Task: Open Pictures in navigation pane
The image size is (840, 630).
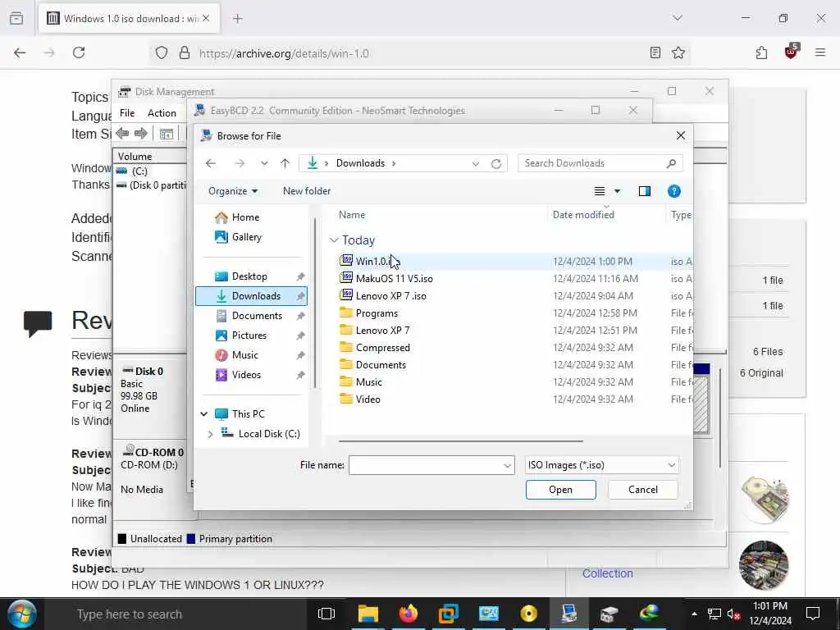Action: pos(251,336)
